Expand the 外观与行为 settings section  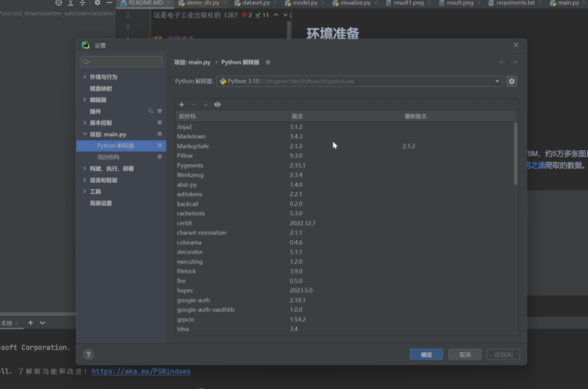pos(85,77)
